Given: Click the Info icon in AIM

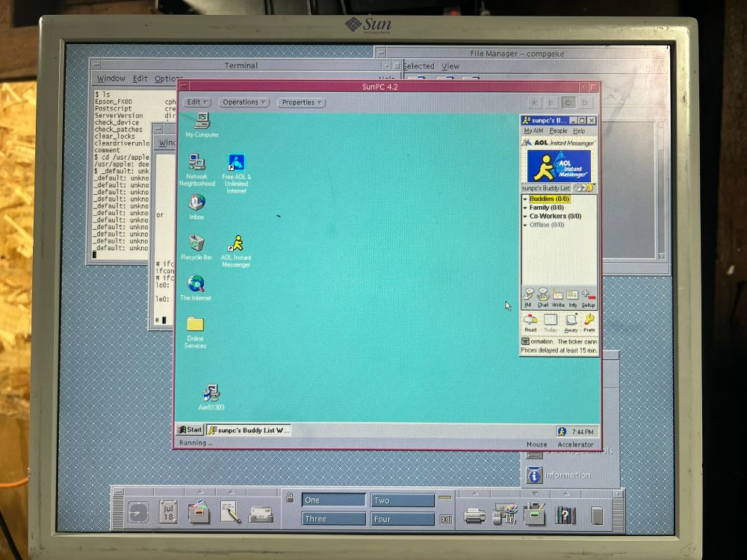Looking at the screenshot, I should [x=573, y=298].
